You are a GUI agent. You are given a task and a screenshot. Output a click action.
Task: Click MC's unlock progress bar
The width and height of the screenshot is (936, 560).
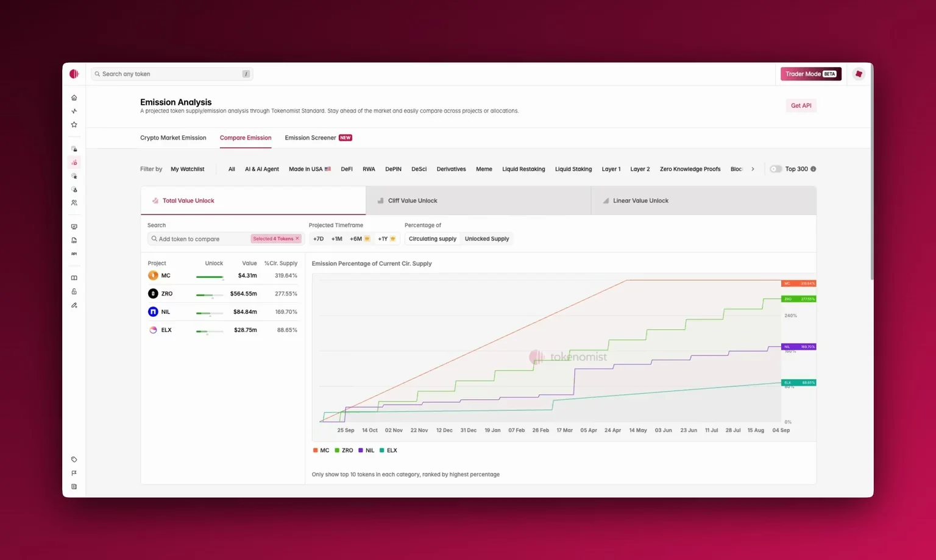click(x=210, y=277)
